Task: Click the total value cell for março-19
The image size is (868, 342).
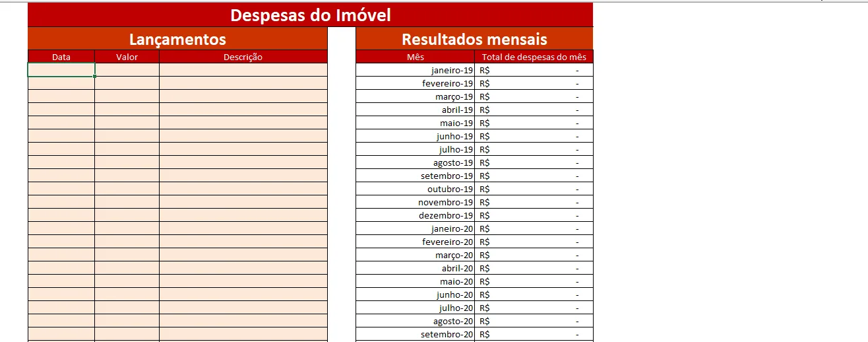Action: coord(534,96)
